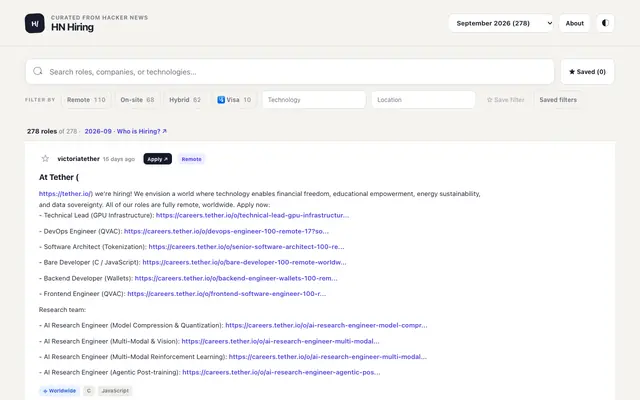
Task: Open Multi-Modal Reinforcement Learning careers link
Action: [x=327, y=357]
